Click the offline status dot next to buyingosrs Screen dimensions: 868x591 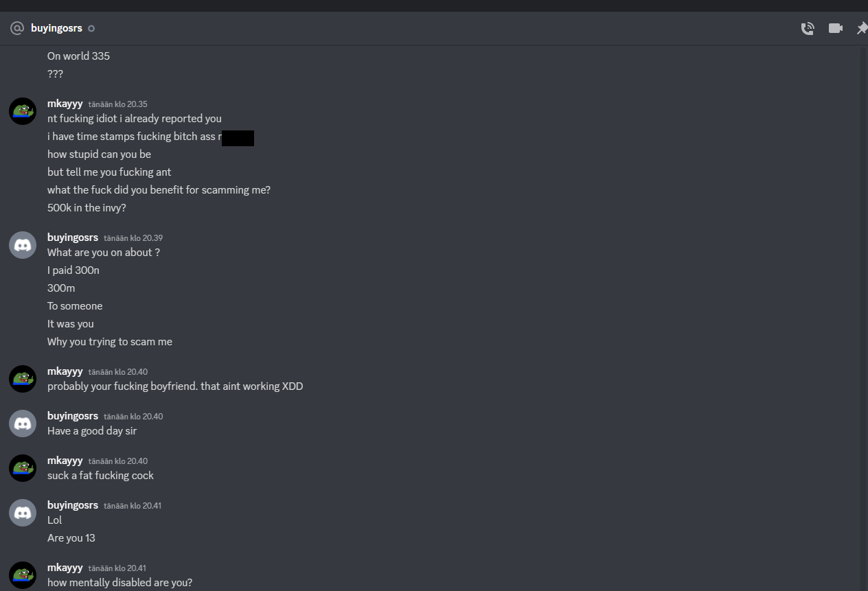pos(91,28)
